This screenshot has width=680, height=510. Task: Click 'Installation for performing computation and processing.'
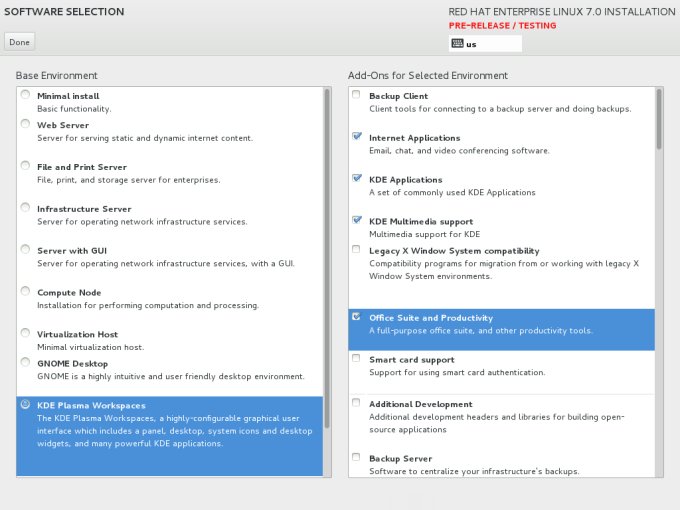tap(148, 306)
